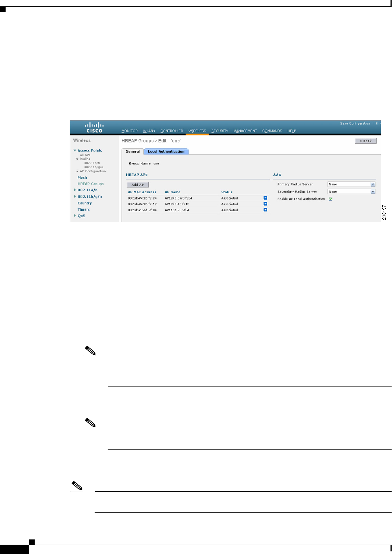The width and height of the screenshot is (392, 554).
Task: Open the Primary Radius Server dropdown
Action: click(351, 184)
